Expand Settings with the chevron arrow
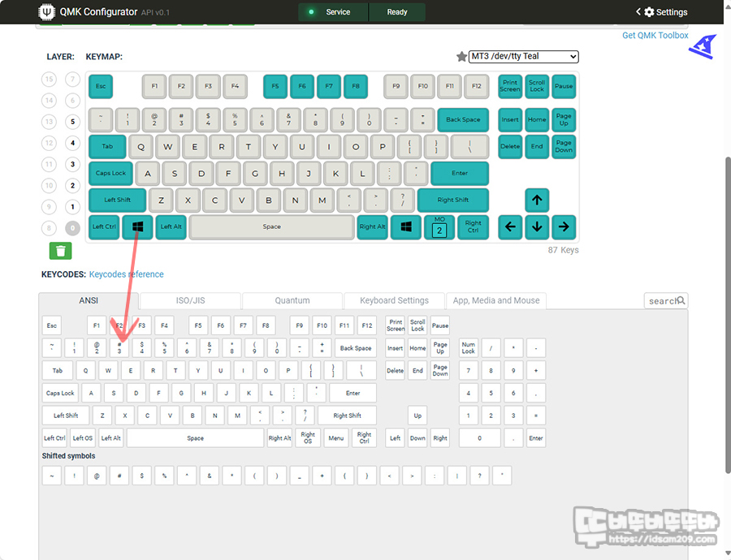Image resolution: width=731 pixels, height=560 pixels. [x=638, y=11]
